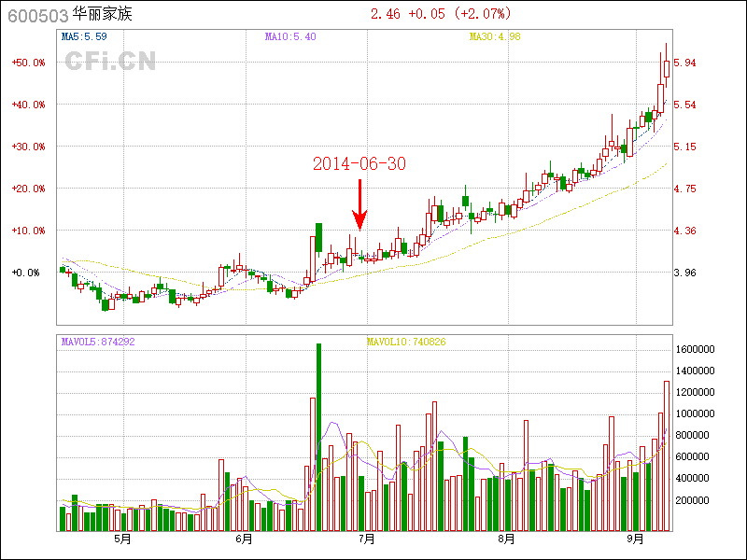
Task: Select the MA30:4.98 indicator label
Action: [x=493, y=37]
